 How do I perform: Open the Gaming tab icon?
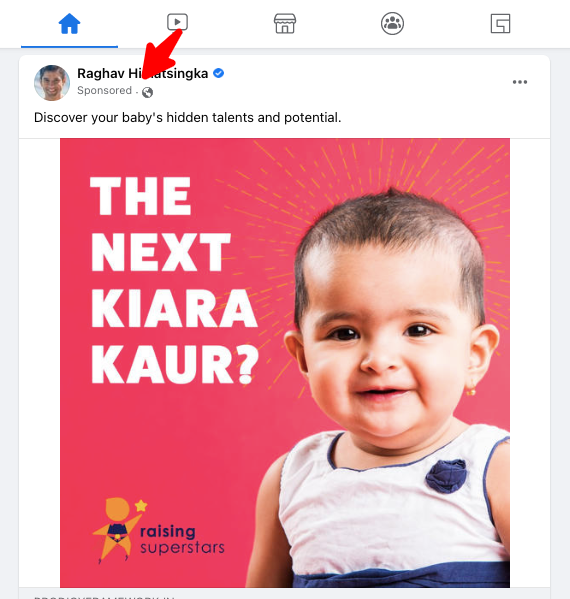click(500, 24)
